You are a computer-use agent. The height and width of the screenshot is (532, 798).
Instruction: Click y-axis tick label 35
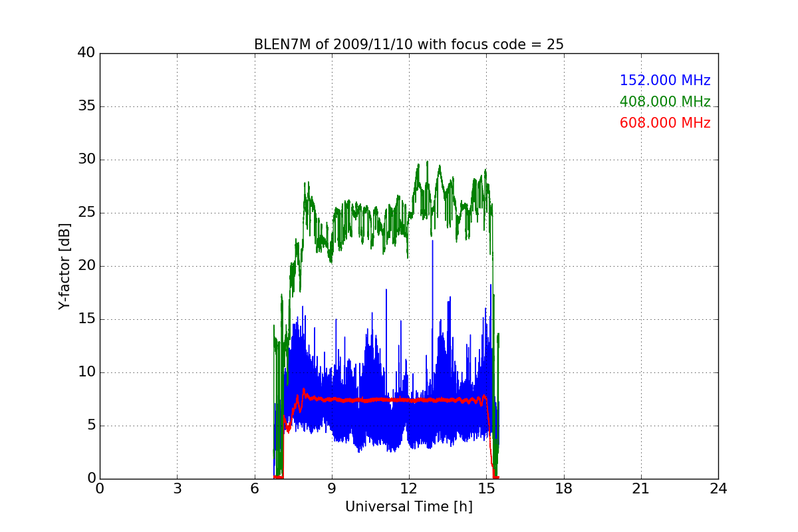click(x=86, y=106)
